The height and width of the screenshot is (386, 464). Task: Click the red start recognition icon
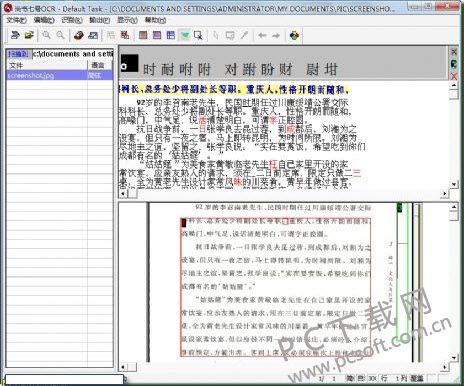pos(79,35)
